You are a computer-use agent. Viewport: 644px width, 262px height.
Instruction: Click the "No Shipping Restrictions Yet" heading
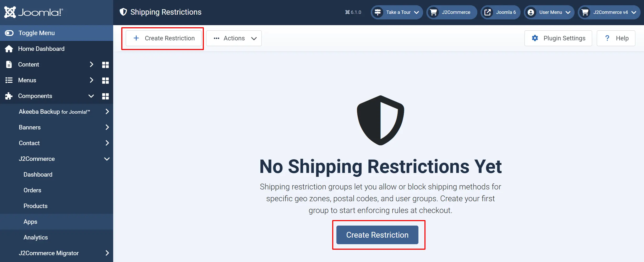click(x=380, y=166)
